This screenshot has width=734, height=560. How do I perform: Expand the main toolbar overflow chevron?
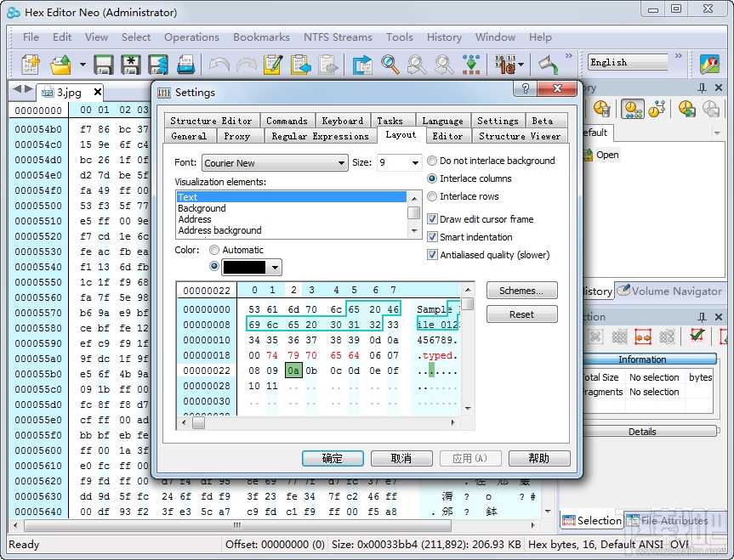pos(569,56)
